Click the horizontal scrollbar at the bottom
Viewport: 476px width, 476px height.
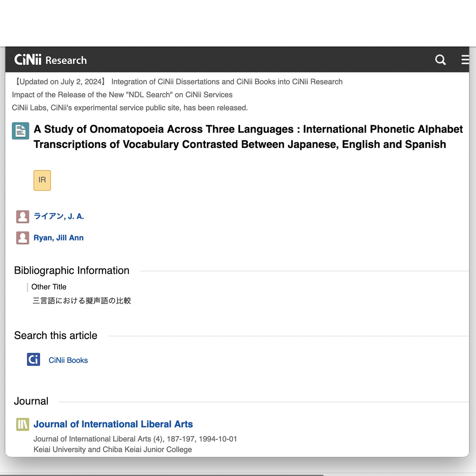[161, 475]
